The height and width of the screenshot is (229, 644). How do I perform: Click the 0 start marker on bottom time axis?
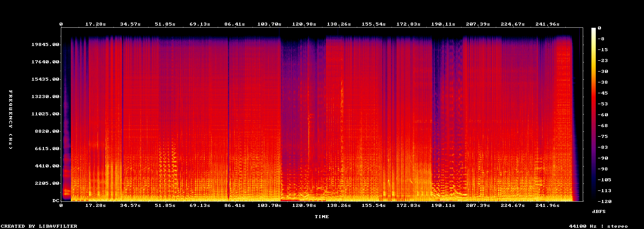point(61,205)
